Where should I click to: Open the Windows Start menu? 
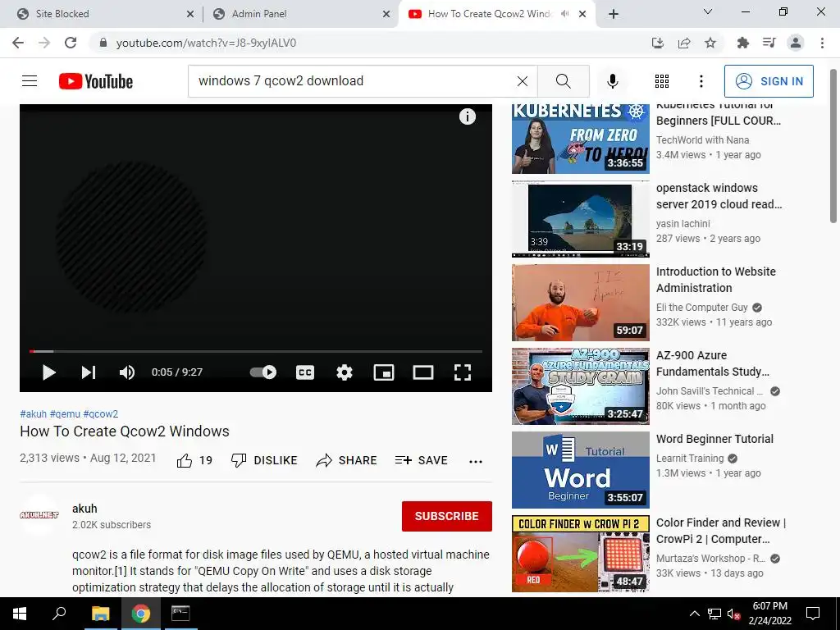(20, 614)
